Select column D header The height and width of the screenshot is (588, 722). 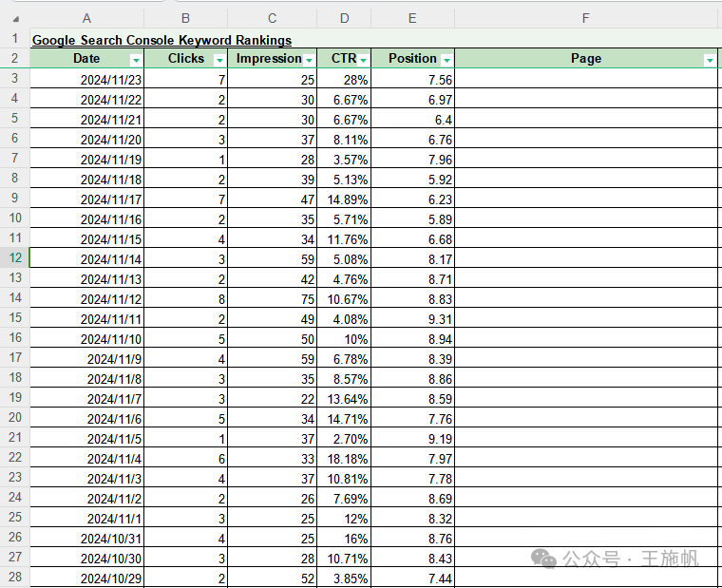coord(344,18)
